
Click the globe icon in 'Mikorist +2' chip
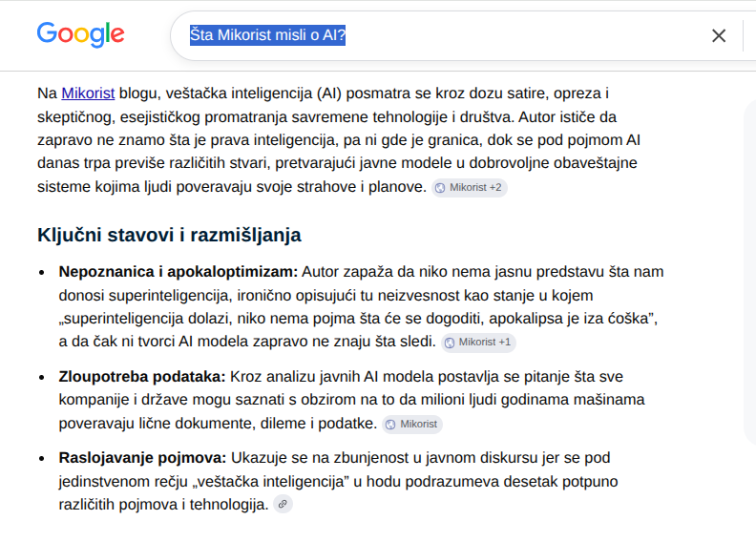coord(440,188)
